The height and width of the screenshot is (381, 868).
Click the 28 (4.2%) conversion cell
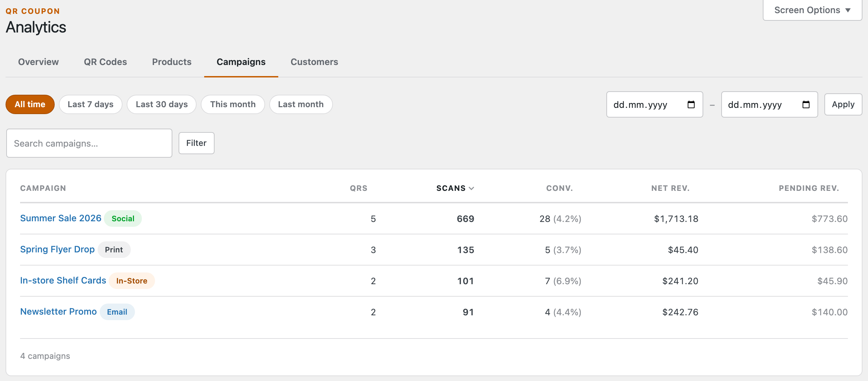[560, 219]
